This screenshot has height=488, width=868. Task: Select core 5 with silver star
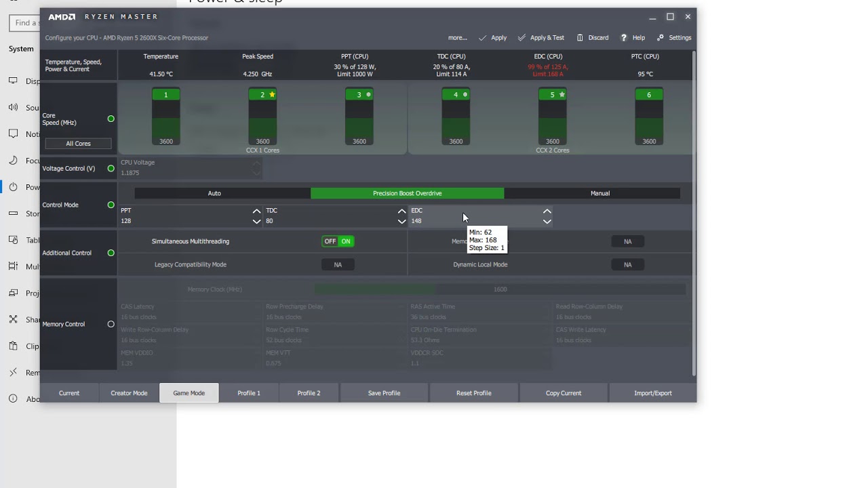553,117
